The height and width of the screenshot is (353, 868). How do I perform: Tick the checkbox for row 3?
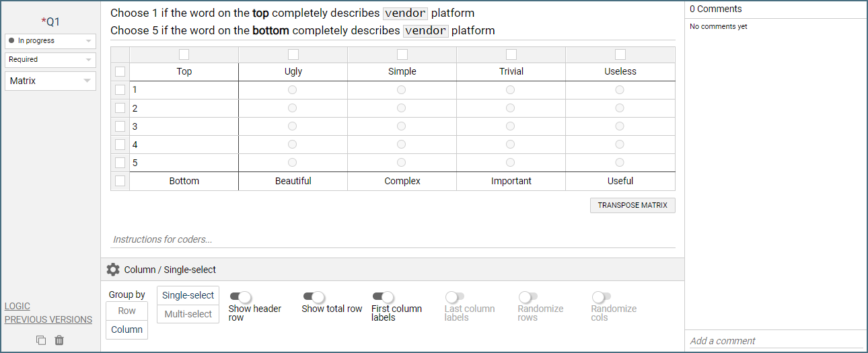coord(120,126)
